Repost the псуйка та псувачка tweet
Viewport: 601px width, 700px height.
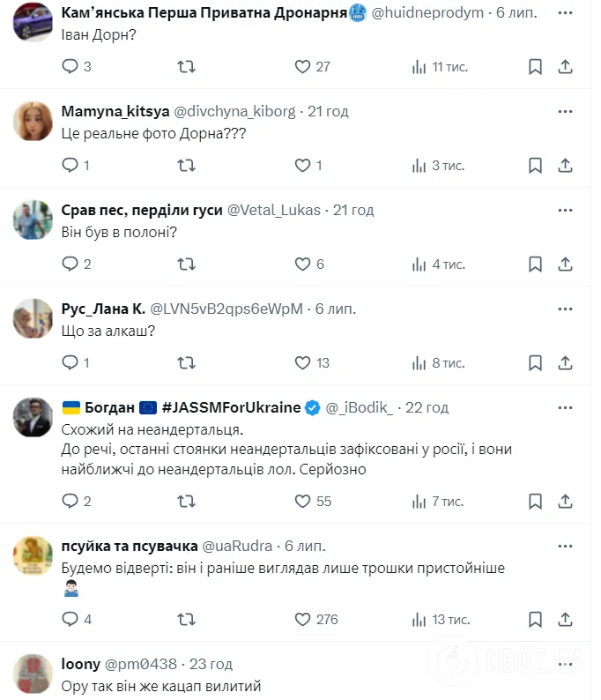187,620
